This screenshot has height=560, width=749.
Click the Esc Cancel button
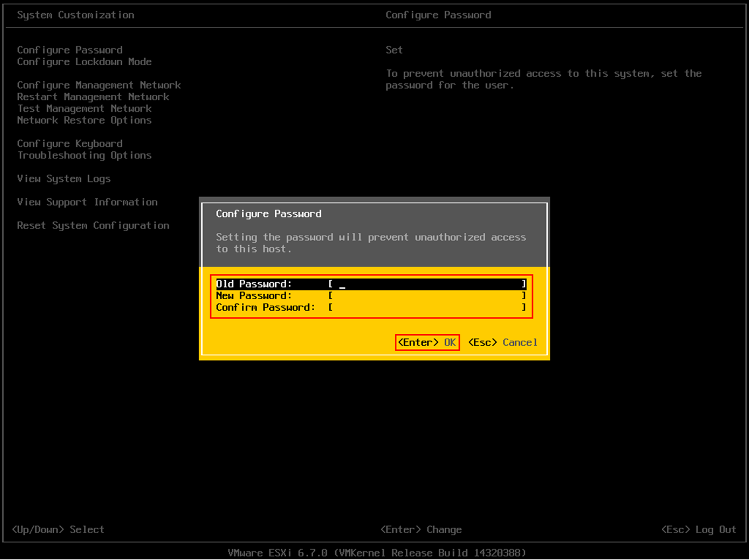502,342
